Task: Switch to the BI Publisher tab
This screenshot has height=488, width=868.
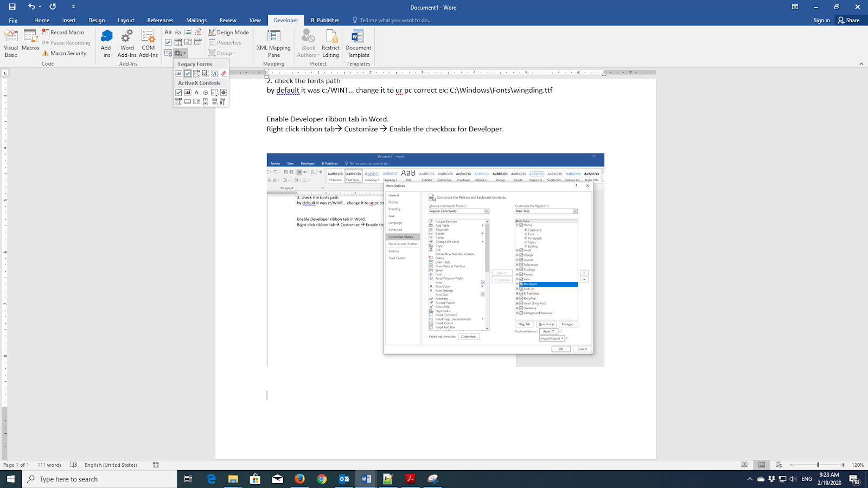Action: (325, 20)
